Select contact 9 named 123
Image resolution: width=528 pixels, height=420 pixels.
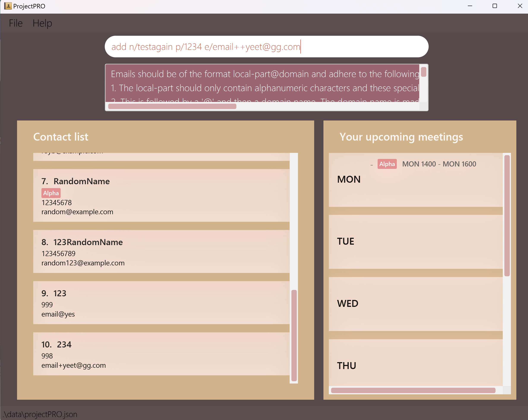click(161, 303)
